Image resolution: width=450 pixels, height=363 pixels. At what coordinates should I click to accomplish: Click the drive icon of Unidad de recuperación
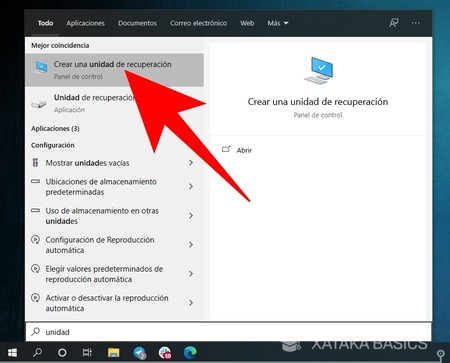39,104
